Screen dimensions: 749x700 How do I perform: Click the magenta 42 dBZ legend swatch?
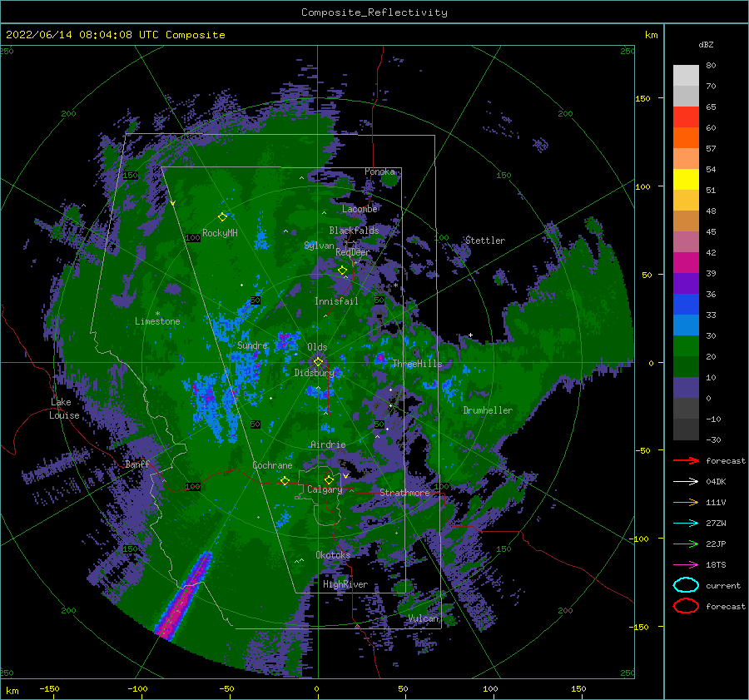pos(686,262)
